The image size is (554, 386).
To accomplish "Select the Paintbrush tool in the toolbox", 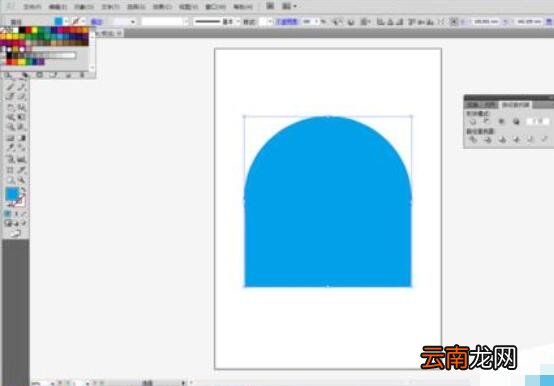I will click(x=11, y=87).
